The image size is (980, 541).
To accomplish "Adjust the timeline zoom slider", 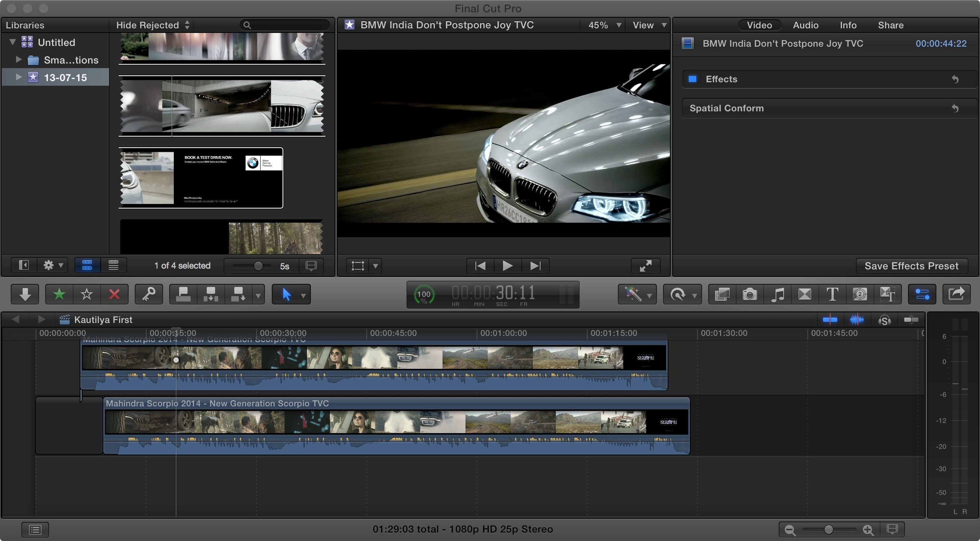I will coord(829,530).
